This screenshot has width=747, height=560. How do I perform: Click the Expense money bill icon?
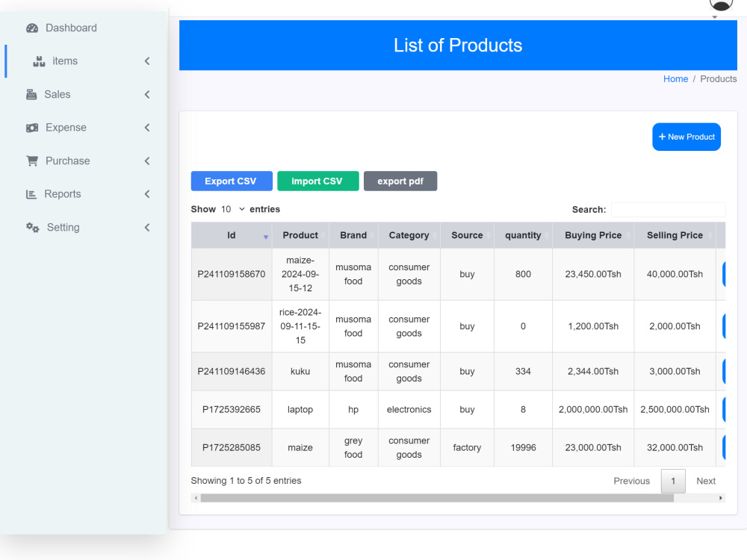[x=32, y=128]
